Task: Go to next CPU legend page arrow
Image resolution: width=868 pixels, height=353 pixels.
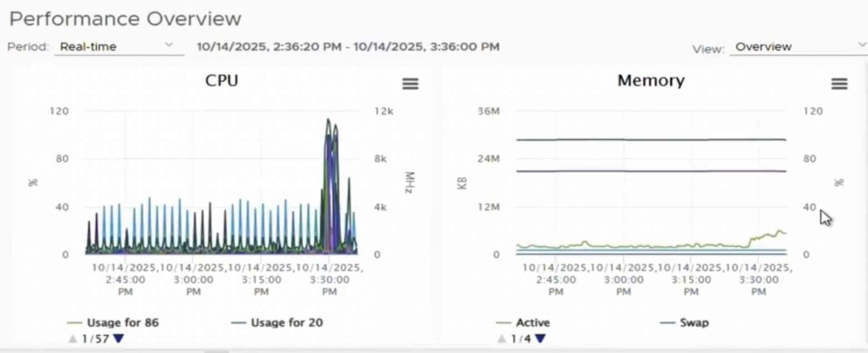Action: (117, 339)
